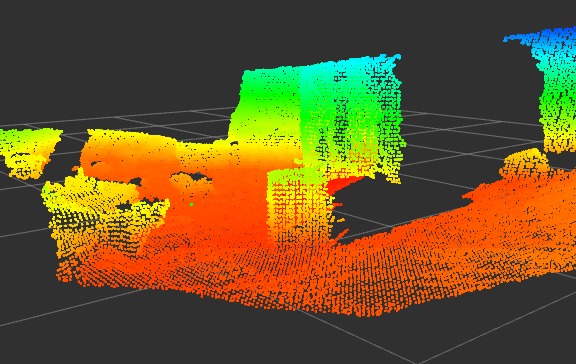
Task: Select the red patch beneath the tall panel
Action: coord(342,184)
